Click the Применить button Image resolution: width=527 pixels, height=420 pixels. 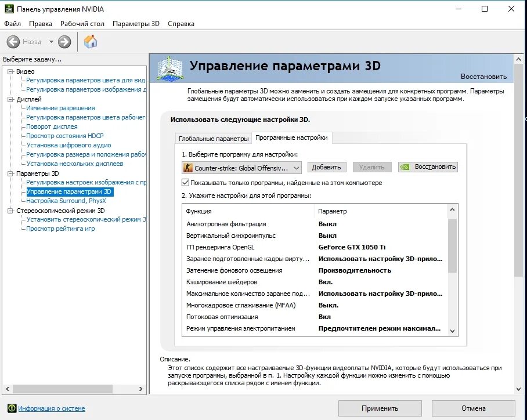tap(380, 408)
